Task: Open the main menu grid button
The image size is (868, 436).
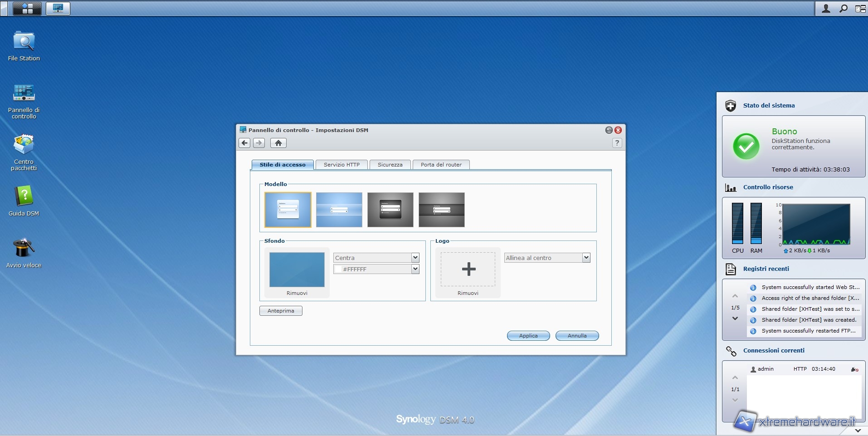Action: click(27, 8)
